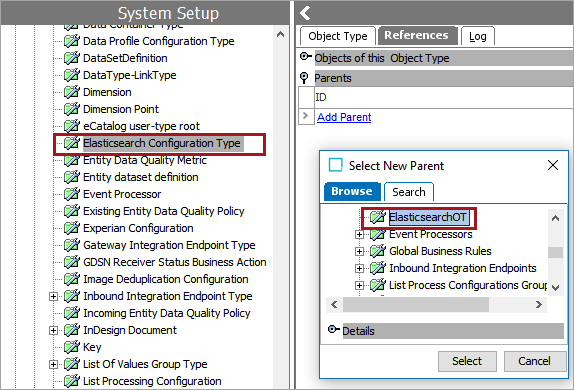Click the Add Parent link
Viewport: 574px width, 390px height.
pos(344,117)
